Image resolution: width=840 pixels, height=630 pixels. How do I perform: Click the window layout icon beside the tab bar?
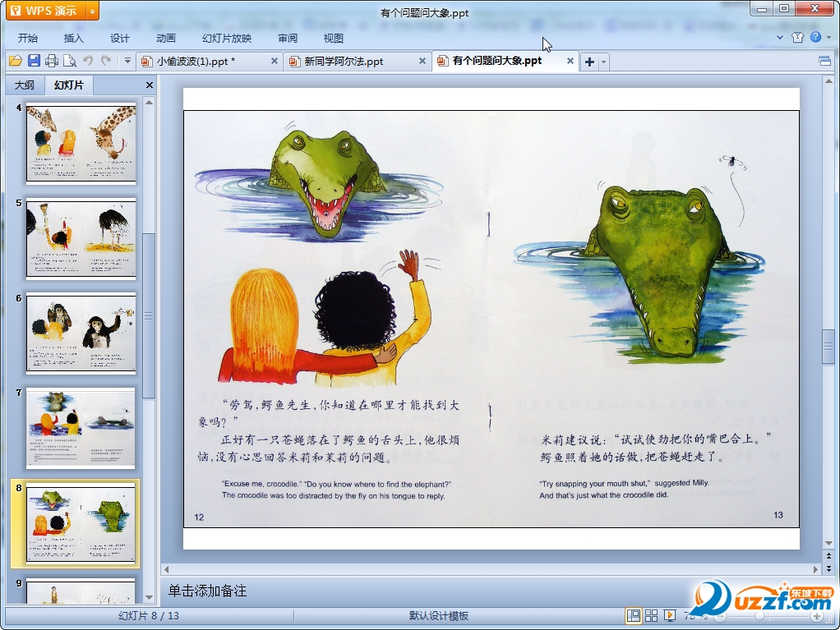(825, 61)
